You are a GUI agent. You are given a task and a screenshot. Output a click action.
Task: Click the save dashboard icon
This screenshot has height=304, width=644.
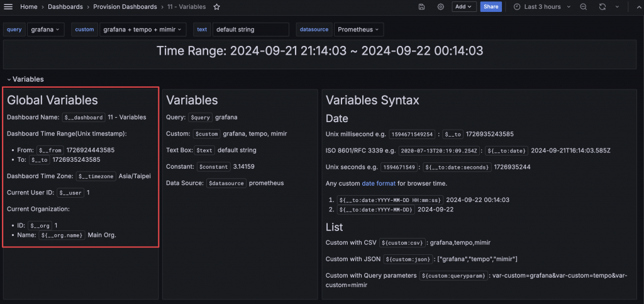[421, 7]
